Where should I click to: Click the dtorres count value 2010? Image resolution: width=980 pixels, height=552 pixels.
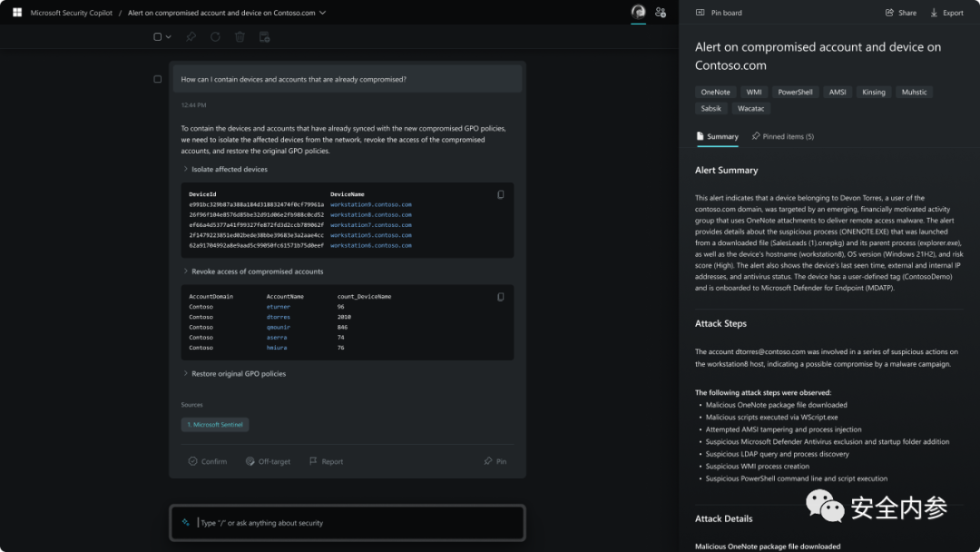point(345,317)
